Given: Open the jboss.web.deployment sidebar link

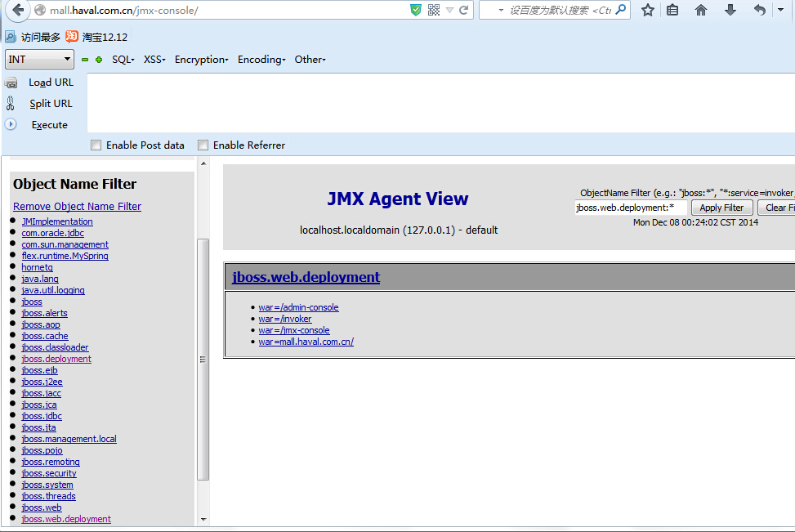Looking at the screenshot, I should pyautogui.click(x=66, y=519).
